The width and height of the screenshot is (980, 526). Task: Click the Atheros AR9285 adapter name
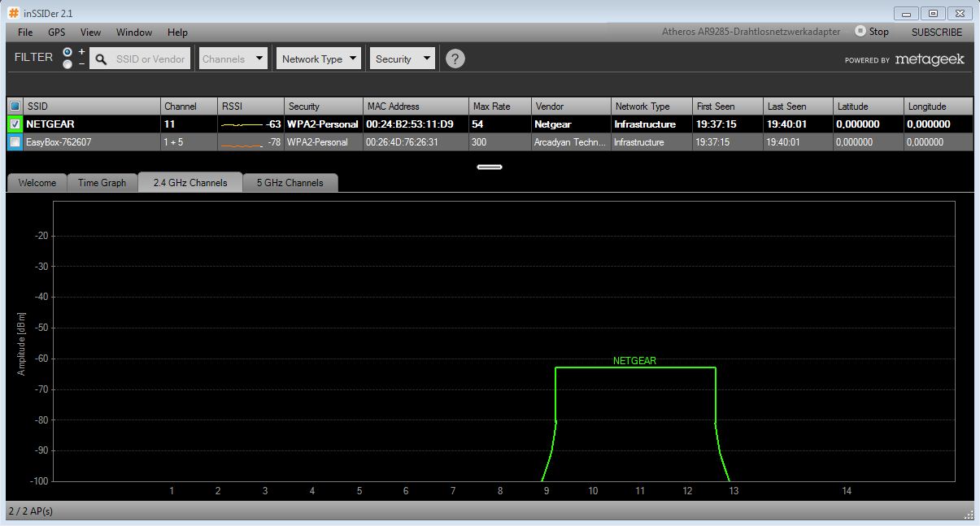751,32
